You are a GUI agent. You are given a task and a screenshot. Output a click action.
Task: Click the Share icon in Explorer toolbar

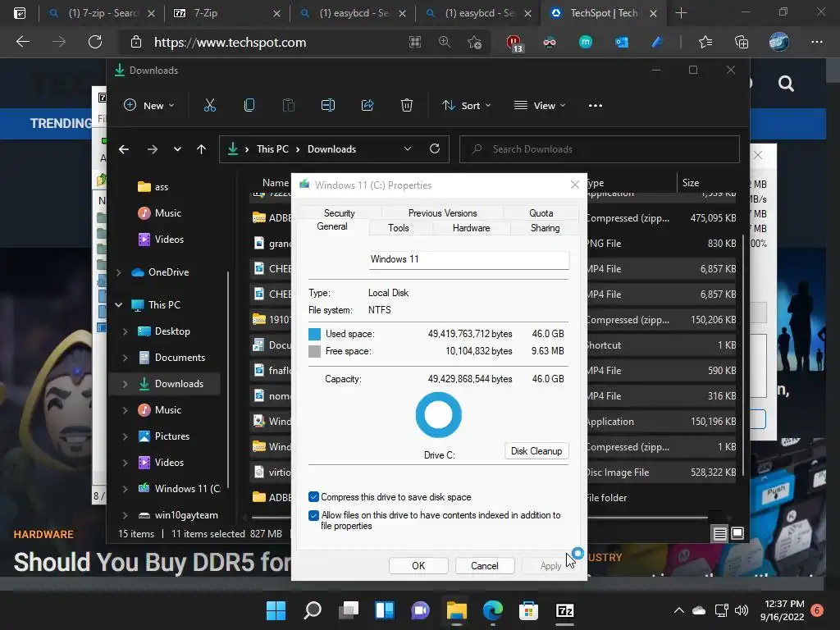click(x=367, y=106)
